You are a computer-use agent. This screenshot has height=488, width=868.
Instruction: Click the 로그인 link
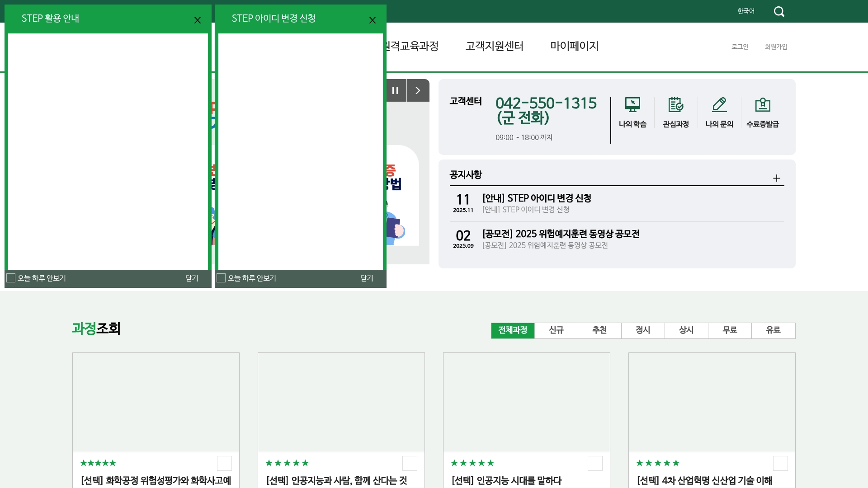coord(740,47)
